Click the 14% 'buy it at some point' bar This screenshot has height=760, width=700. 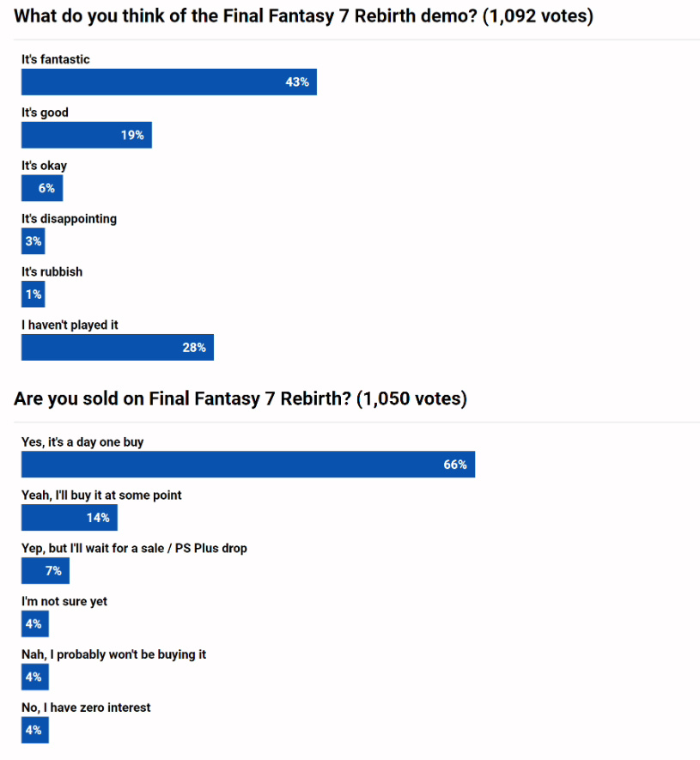(x=70, y=518)
